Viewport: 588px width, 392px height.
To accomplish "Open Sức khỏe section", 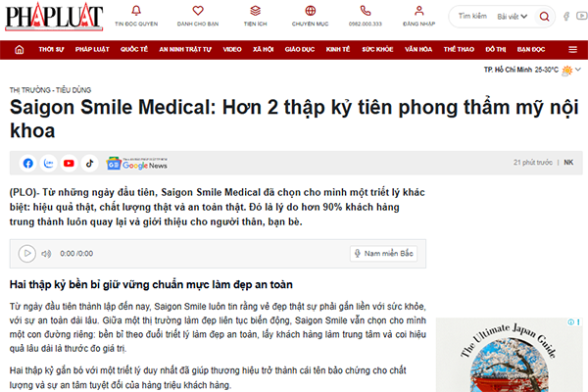I will pos(377,50).
